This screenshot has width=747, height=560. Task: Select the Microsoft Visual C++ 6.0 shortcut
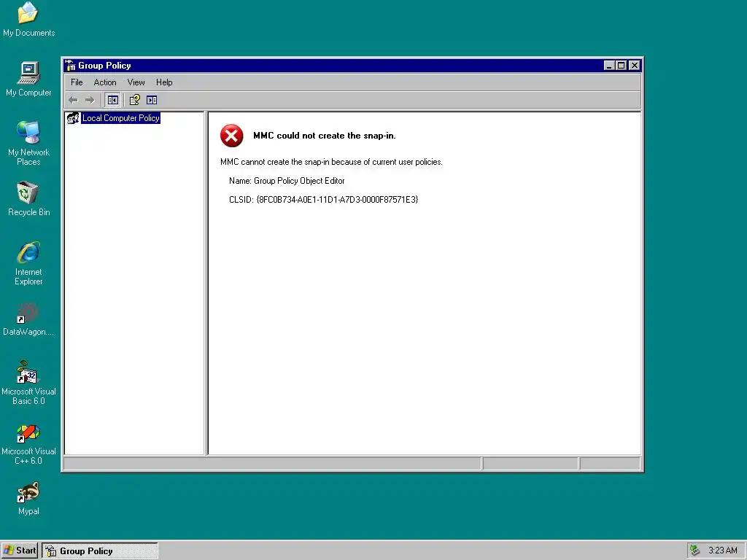[28, 443]
